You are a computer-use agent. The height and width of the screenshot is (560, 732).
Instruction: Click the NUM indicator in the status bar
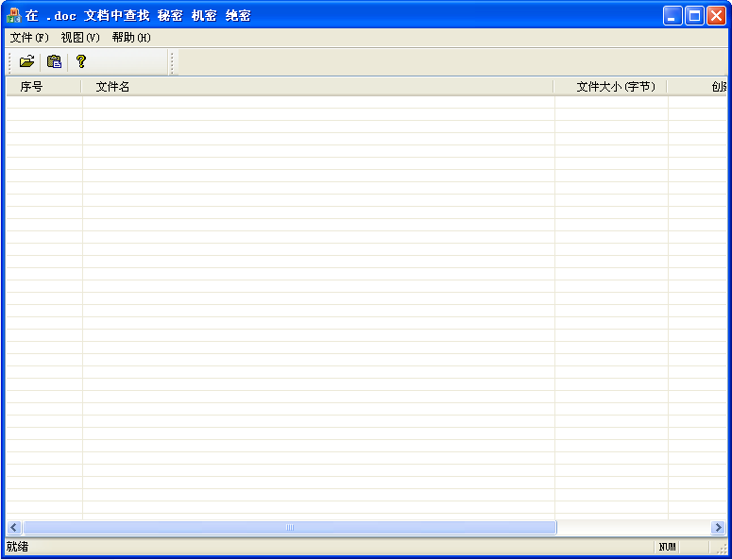tap(667, 548)
